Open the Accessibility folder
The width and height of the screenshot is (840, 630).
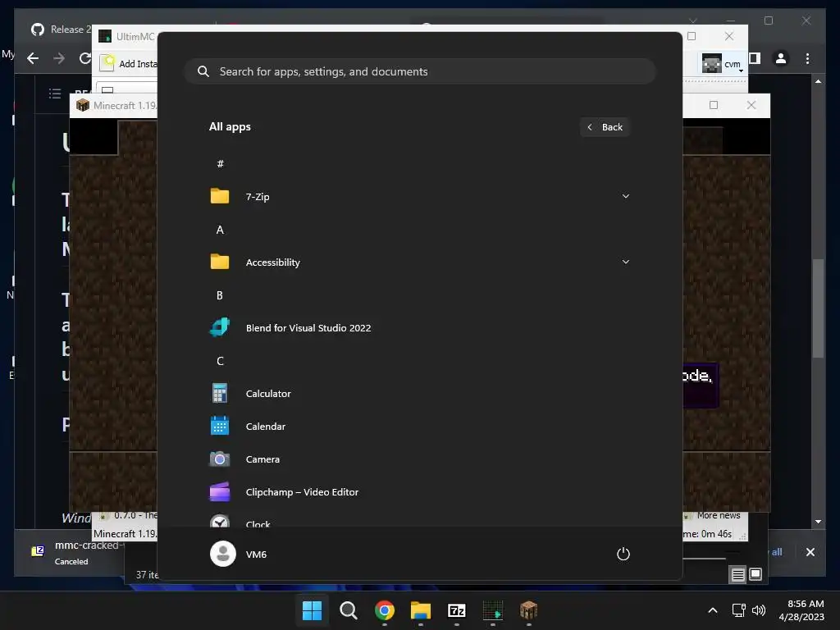pyautogui.click(x=419, y=262)
